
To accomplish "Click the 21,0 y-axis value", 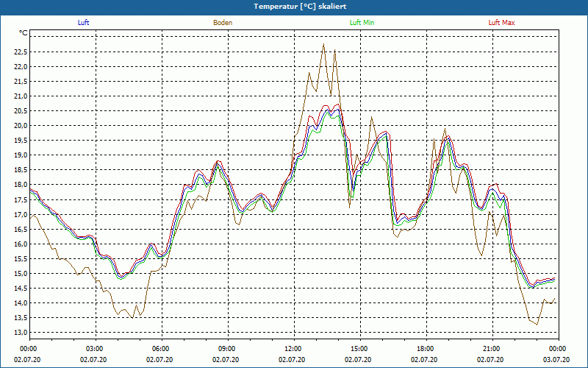I will [x=21, y=96].
